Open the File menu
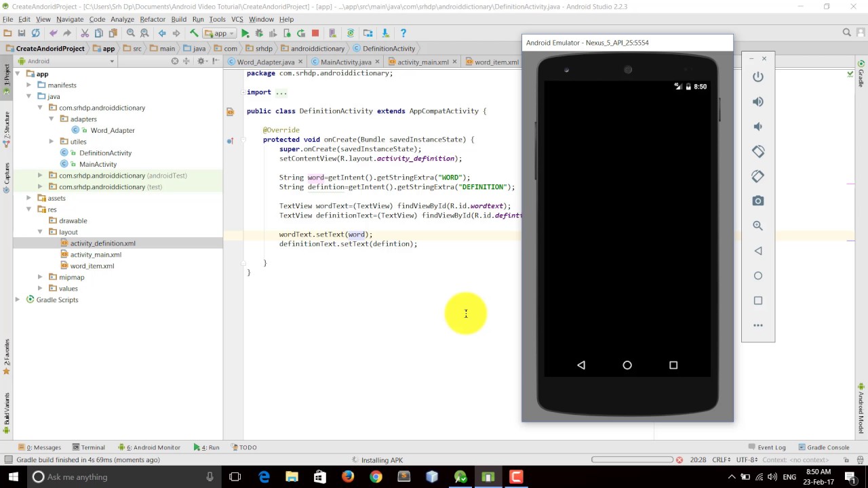Image resolution: width=868 pixels, height=488 pixels. tap(7, 19)
